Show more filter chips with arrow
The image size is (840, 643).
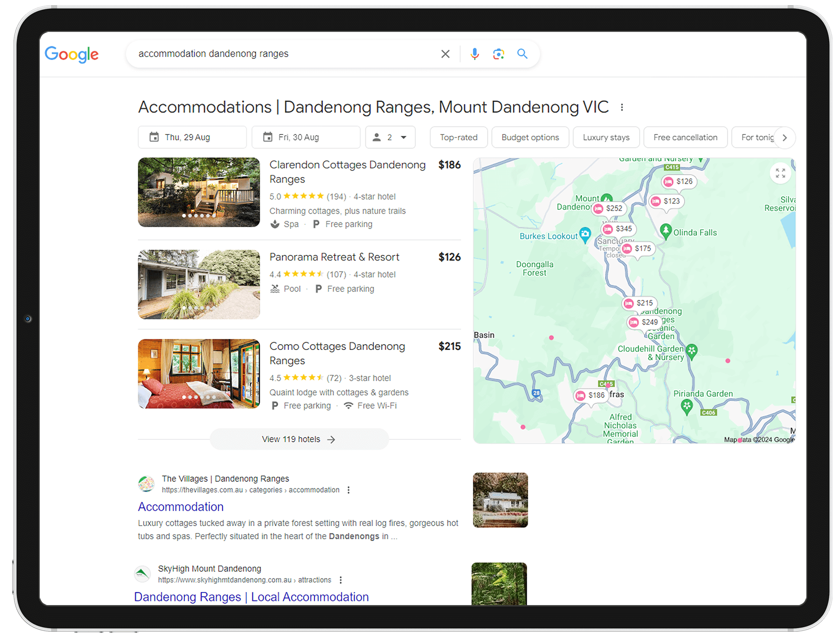(785, 138)
